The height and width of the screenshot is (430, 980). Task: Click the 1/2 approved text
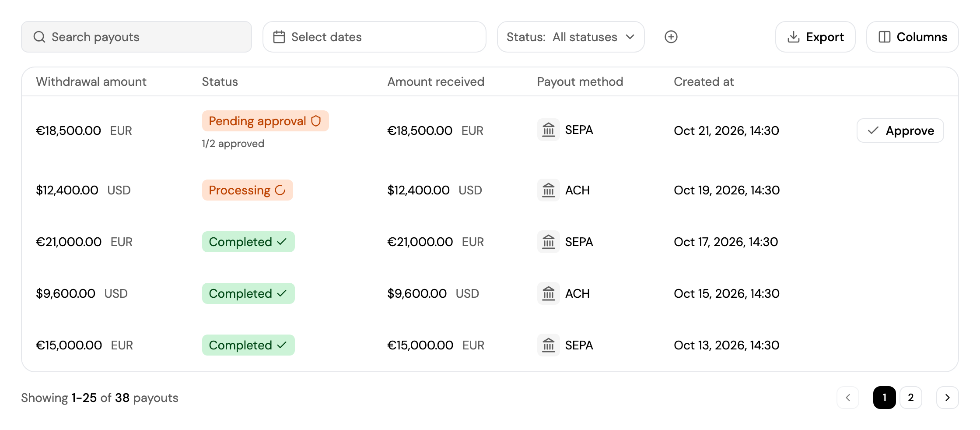[233, 144]
